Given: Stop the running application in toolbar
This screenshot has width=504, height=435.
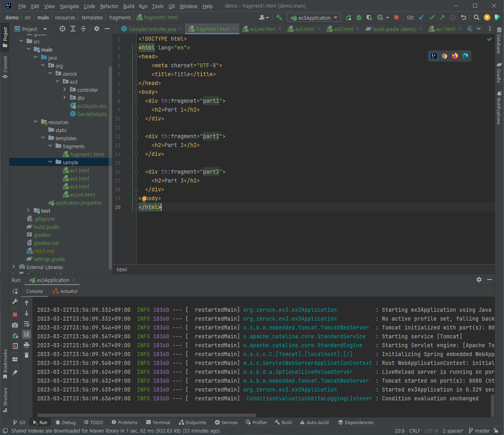Looking at the screenshot, I should coord(396,17).
